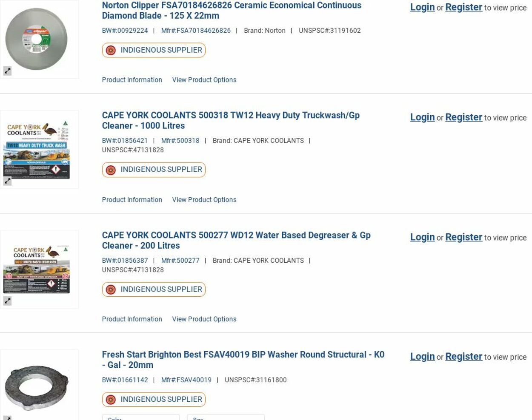Screen dimensions: 532x420
Task: Click the enlarge-image icon on the WD12 Degreaser photo
Action: pos(8,301)
